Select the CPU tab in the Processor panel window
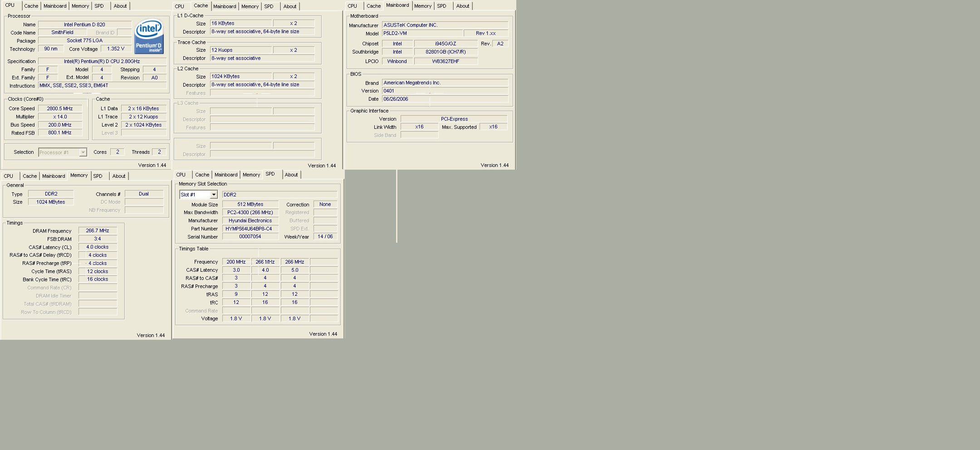Screen dimensions: 980x450 click(x=10, y=5)
